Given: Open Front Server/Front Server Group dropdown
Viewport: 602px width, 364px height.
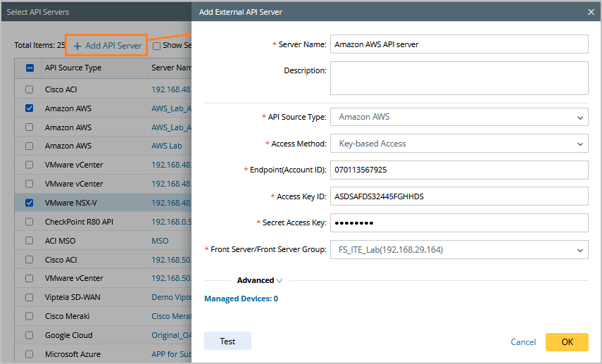Looking at the screenshot, I should click(x=458, y=249).
